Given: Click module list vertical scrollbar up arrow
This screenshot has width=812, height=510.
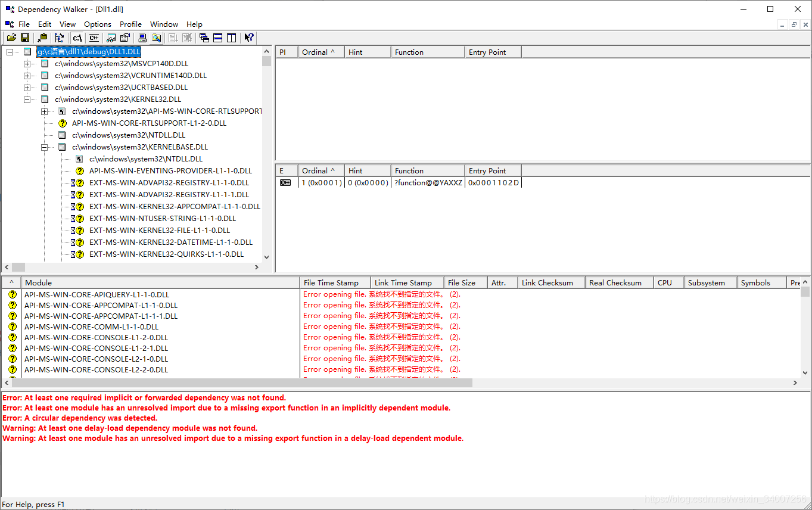Looking at the screenshot, I should pos(805,282).
